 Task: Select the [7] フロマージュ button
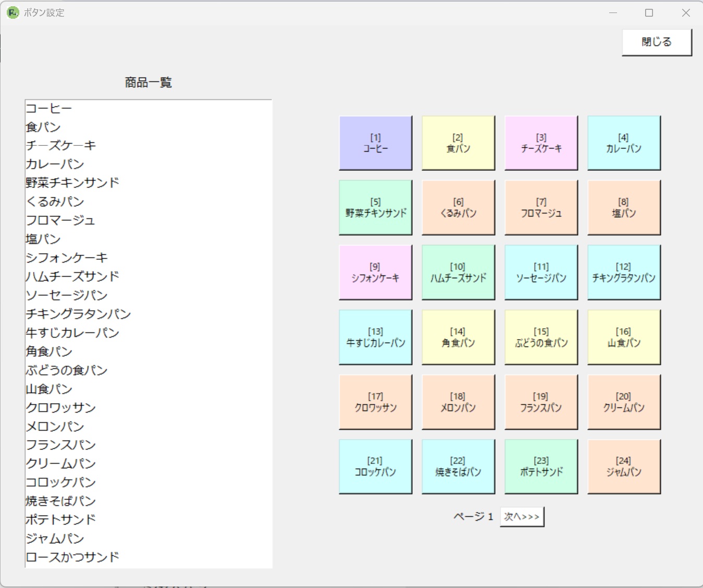click(x=541, y=207)
